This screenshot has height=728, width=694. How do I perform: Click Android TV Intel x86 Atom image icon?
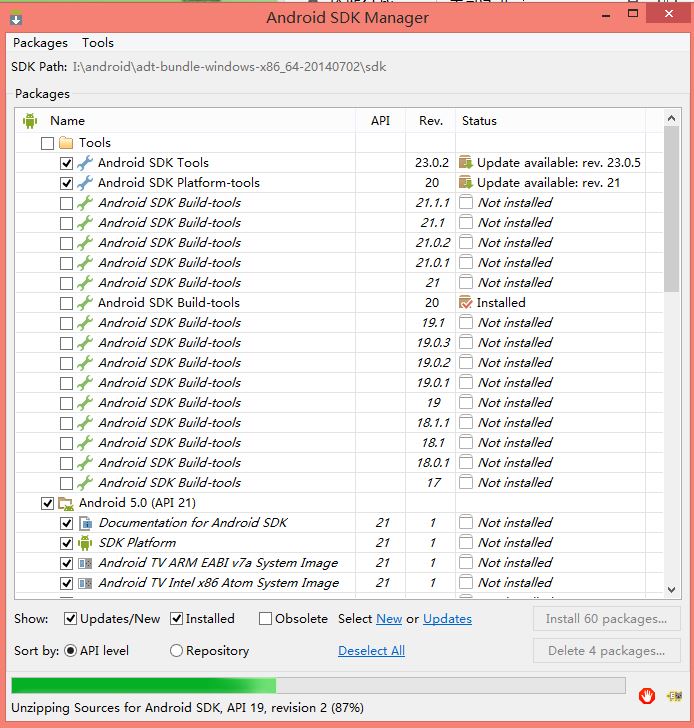coord(85,583)
